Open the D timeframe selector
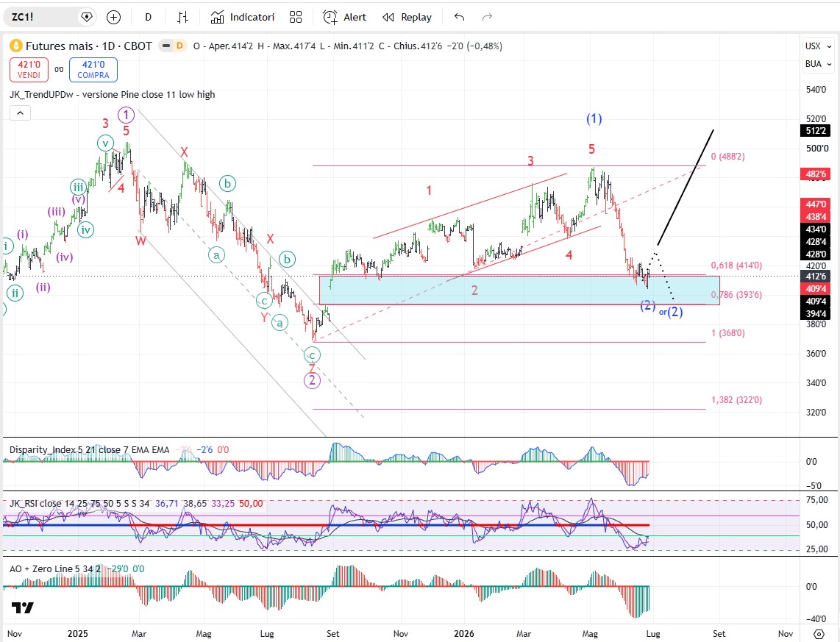The height and width of the screenshot is (642, 840). [149, 17]
